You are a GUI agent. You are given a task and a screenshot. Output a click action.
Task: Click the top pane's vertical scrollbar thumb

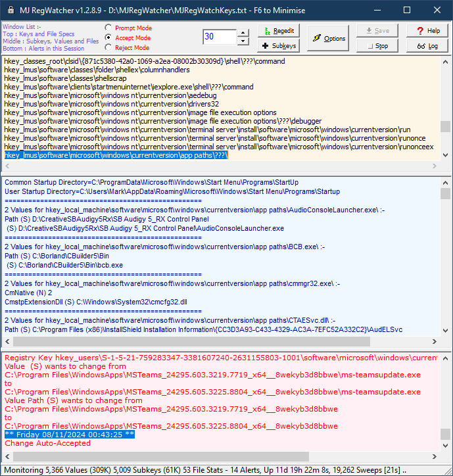[x=445, y=127]
